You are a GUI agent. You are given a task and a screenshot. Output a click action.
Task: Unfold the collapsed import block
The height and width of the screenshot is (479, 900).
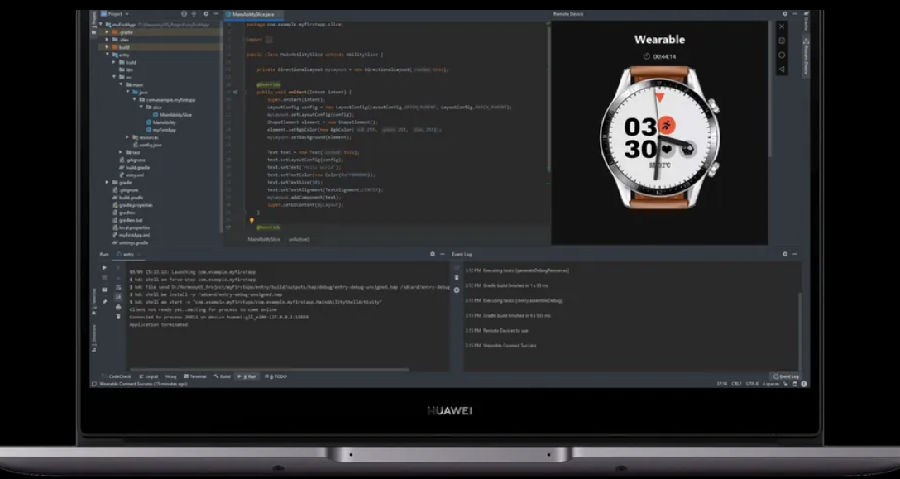point(268,40)
